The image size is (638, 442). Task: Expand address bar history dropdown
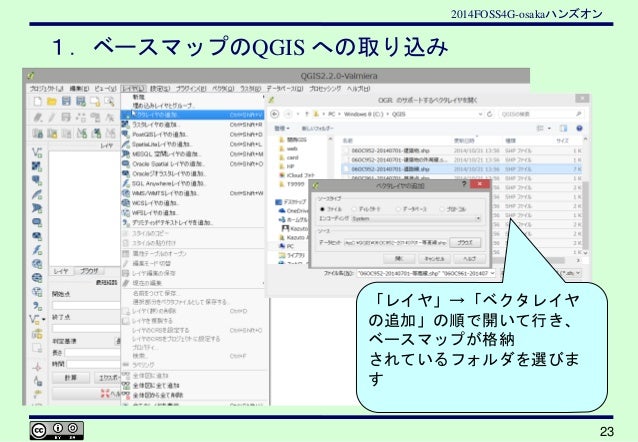coord(480,114)
